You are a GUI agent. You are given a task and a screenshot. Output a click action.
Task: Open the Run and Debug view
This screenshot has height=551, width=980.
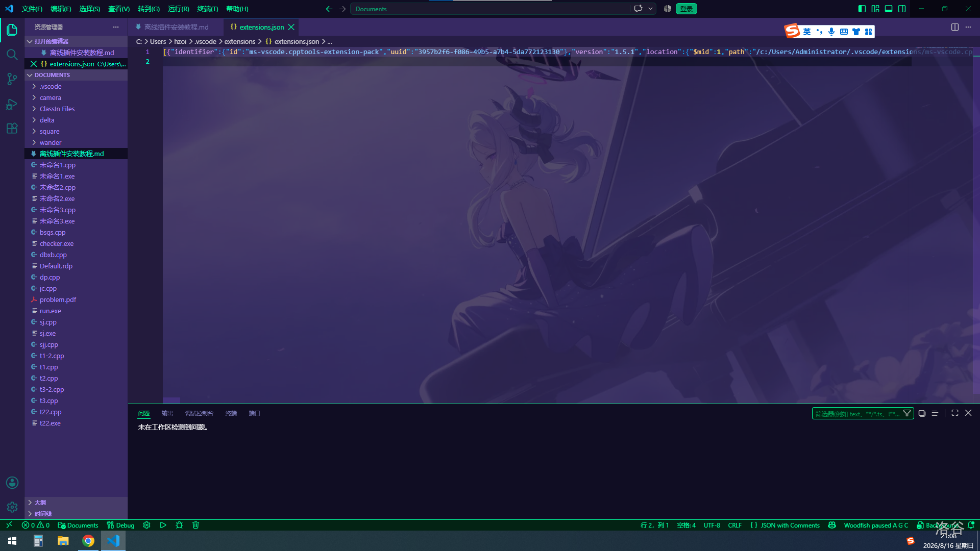coord(12,104)
